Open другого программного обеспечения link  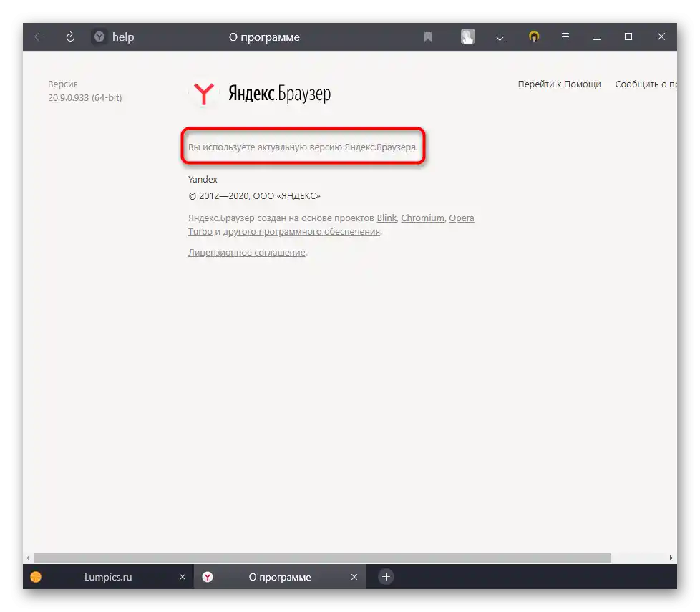(x=302, y=232)
